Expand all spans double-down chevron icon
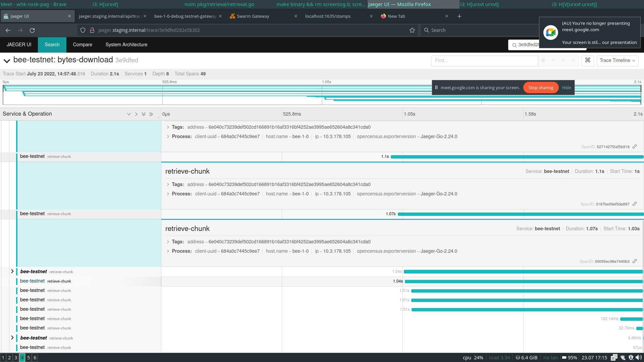The image size is (644, 362). pyautogui.click(x=144, y=114)
